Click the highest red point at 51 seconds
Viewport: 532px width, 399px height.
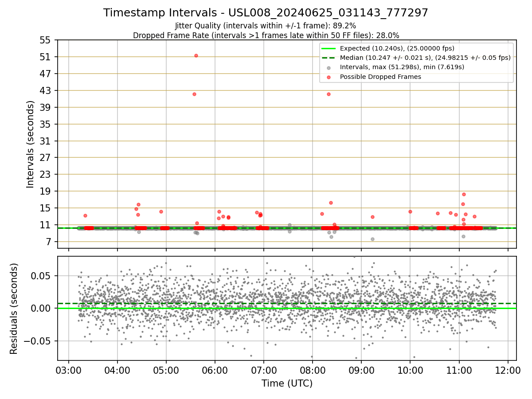[x=196, y=55]
